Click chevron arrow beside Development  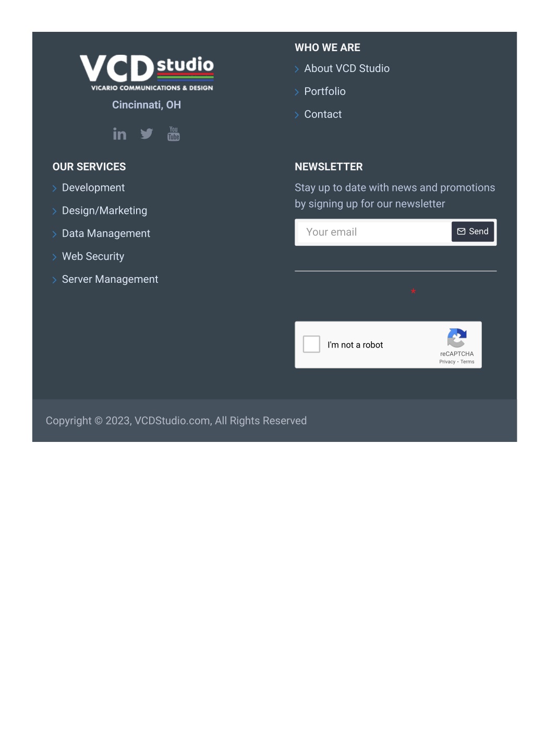tap(54, 188)
